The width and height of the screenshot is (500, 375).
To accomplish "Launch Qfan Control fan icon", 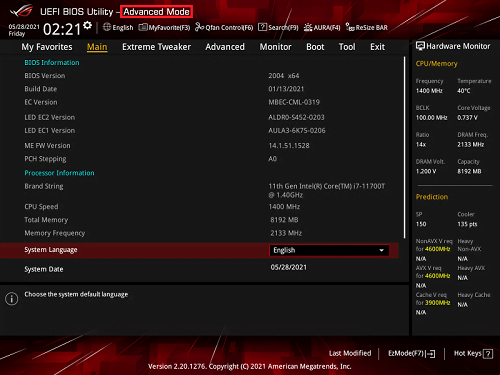I will (199, 27).
